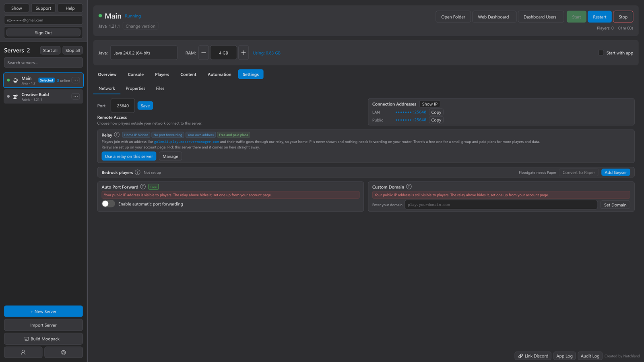This screenshot has width=644, height=362.
Task: Click the Search servers field
Action: (x=43, y=62)
